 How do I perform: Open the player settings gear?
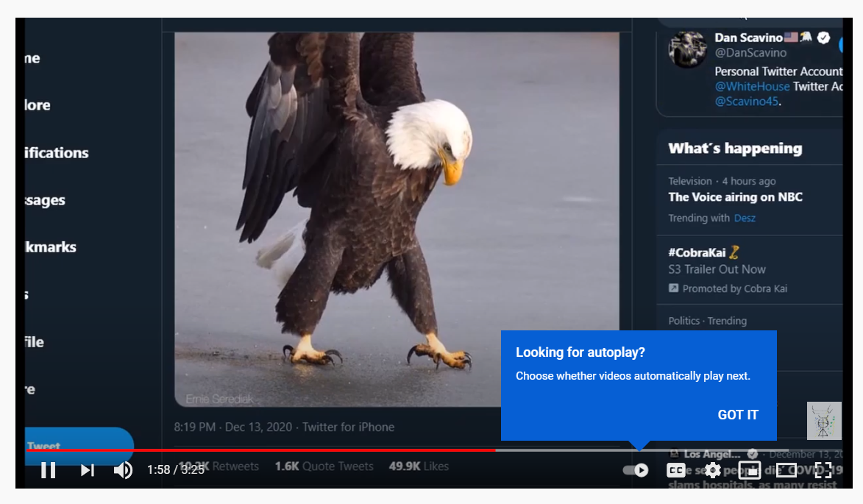713,470
